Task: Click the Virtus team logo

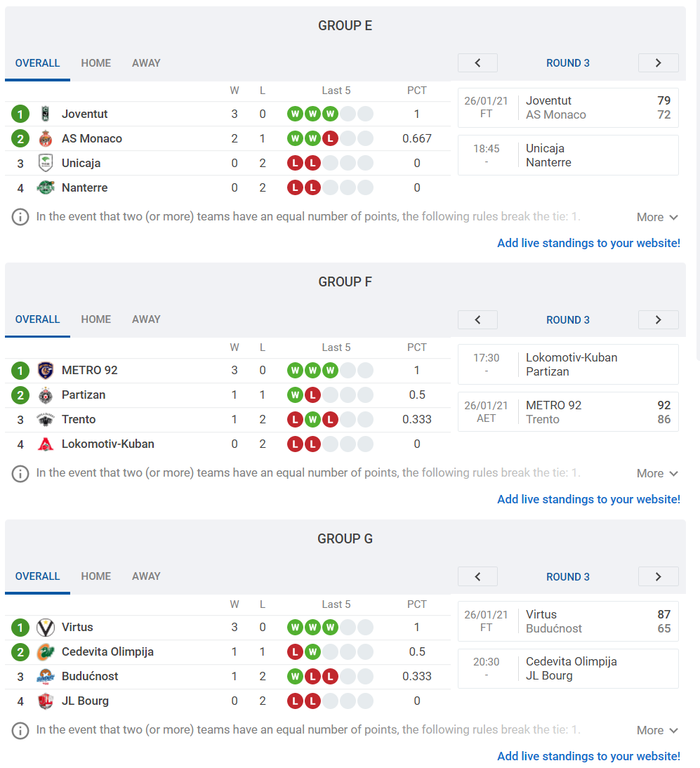Action: point(45,627)
